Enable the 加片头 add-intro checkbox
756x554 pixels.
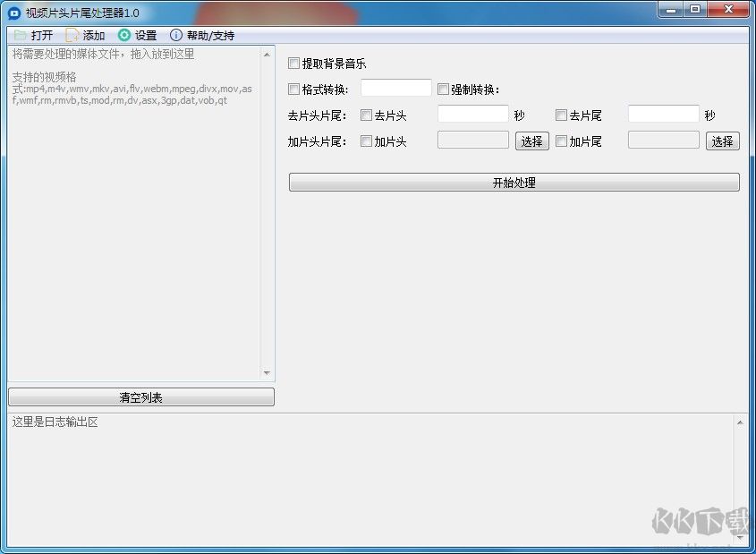pyautogui.click(x=366, y=141)
